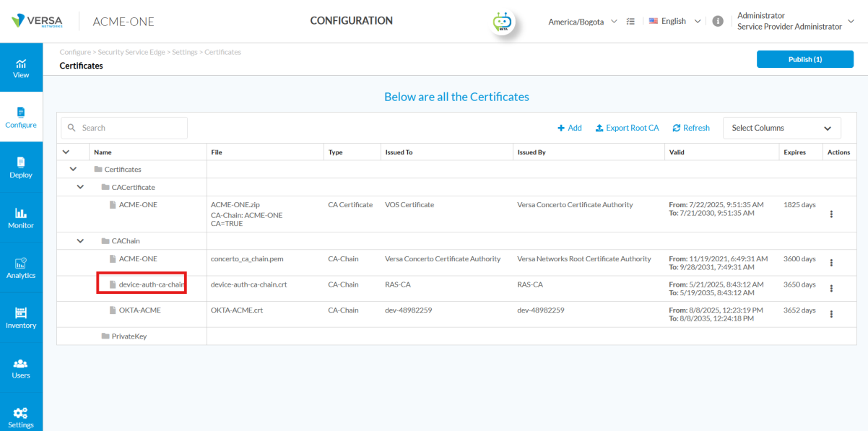Viewport: 868px width, 431px height.
Task: Expand the Administrator account menu
Action: (x=795, y=21)
